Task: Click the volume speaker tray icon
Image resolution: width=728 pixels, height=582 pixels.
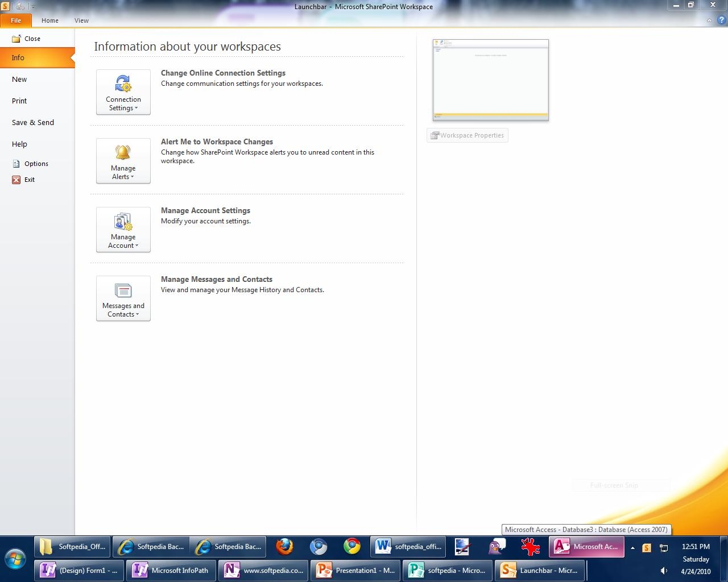Action: pos(663,571)
